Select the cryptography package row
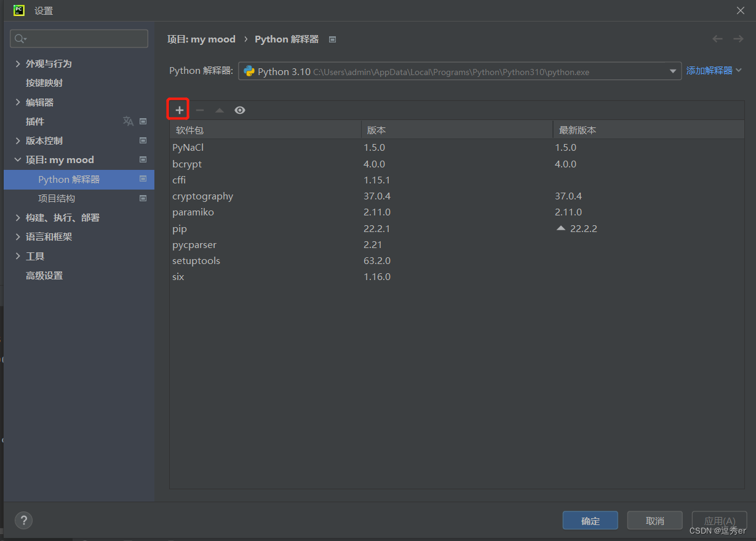Viewport: 756px width, 541px height. (x=457, y=196)
